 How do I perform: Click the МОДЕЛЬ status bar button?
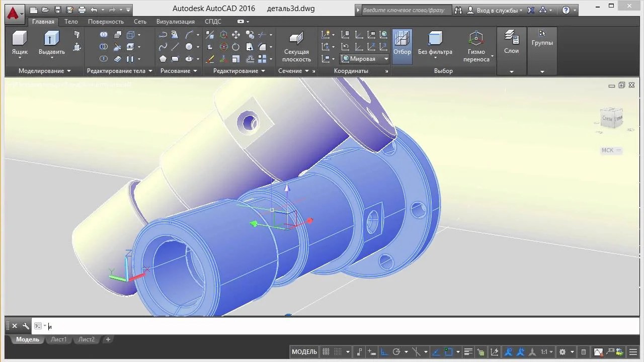tap(304, 352)
